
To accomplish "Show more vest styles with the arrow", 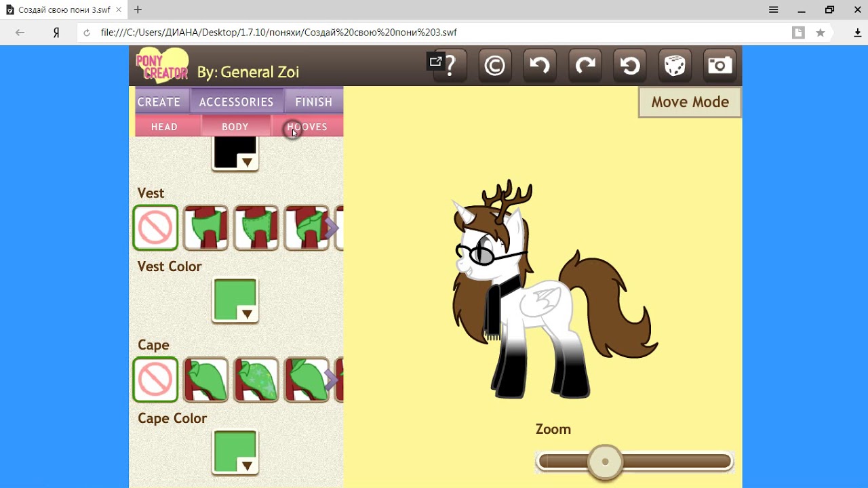I will 332,228.
